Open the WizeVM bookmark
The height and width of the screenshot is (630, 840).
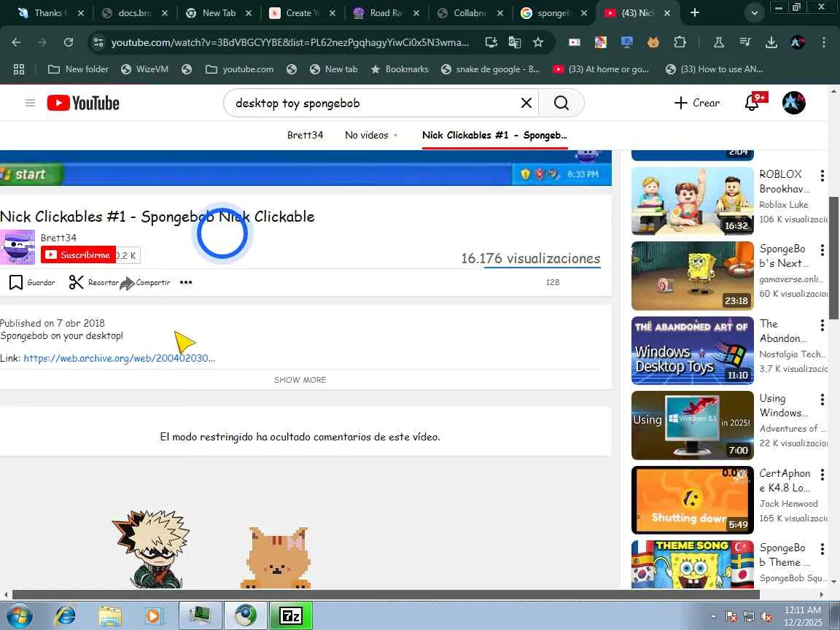click(x=144, y=69)
